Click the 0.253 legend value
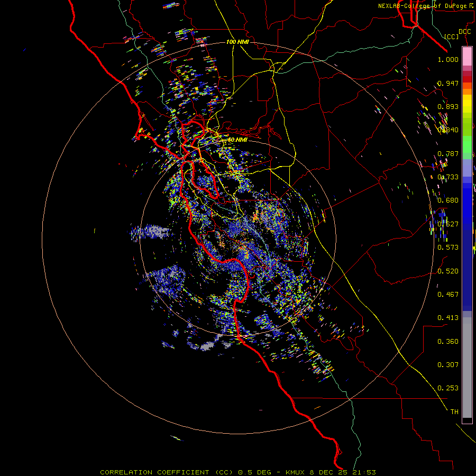 point(448,388)
